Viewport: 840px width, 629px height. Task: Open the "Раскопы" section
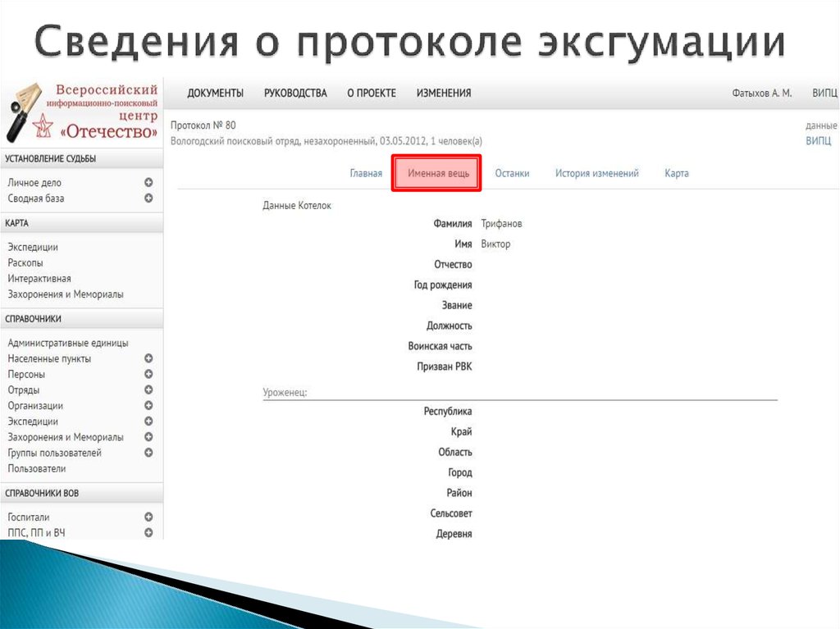click(27, 262)
